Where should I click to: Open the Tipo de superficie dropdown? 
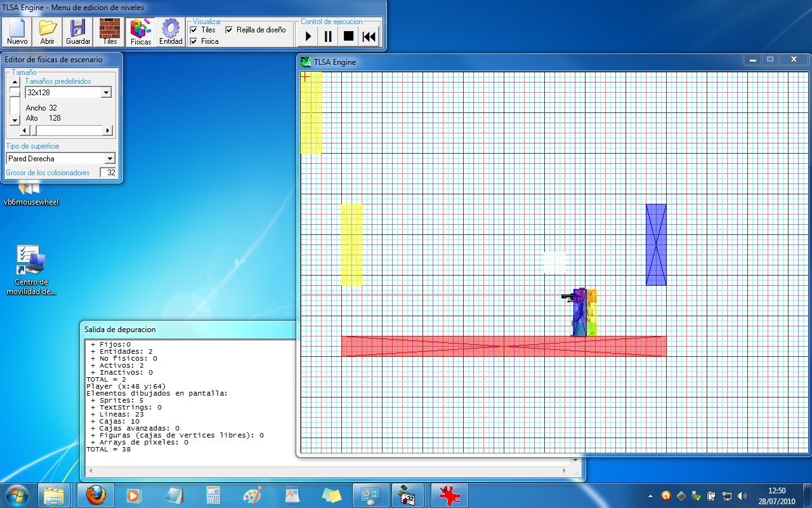(110, 159)
